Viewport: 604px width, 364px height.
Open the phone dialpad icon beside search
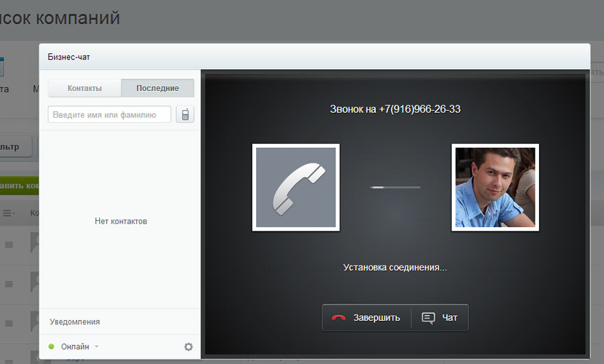[185, 114]
